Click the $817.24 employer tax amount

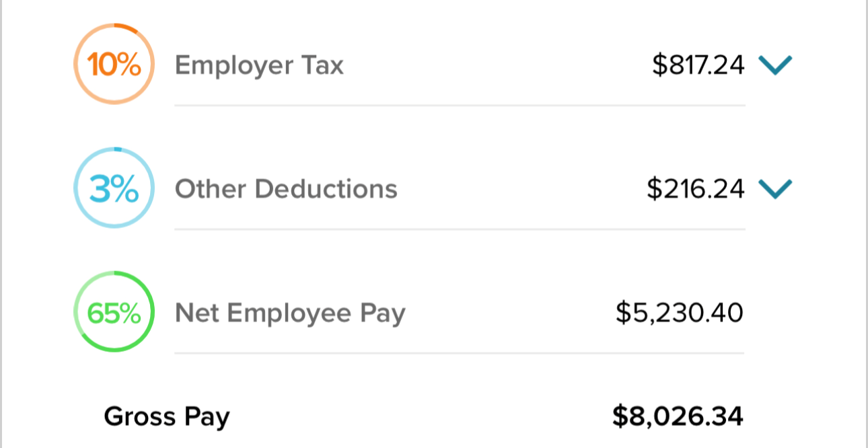(698, 65)
